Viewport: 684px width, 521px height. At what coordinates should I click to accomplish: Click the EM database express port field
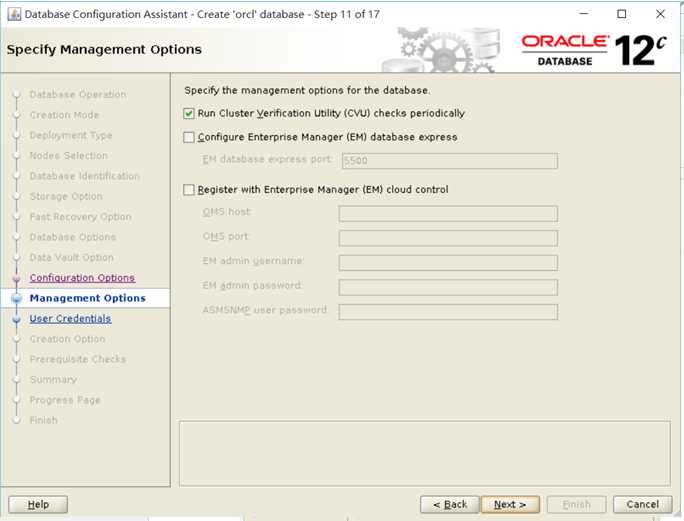click(450, 161)
